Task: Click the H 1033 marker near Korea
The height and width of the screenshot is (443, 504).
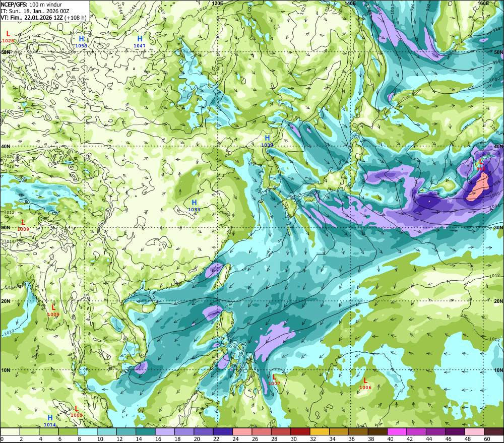Action: pyautogui.click(x=267, y=141)
